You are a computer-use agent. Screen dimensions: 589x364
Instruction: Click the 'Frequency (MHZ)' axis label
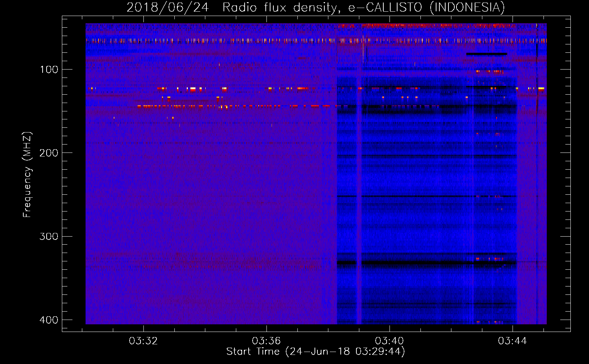tap(27, 174)
